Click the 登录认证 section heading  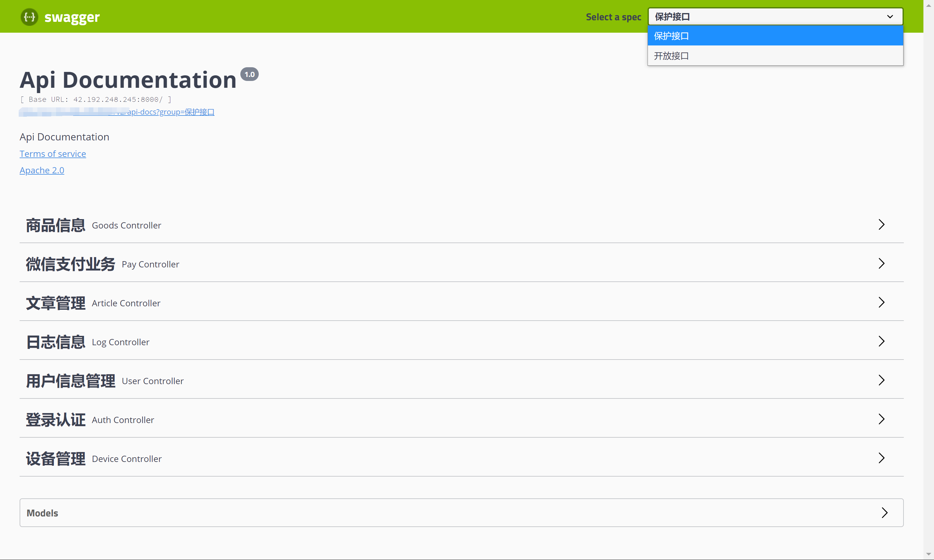[55, 420]
